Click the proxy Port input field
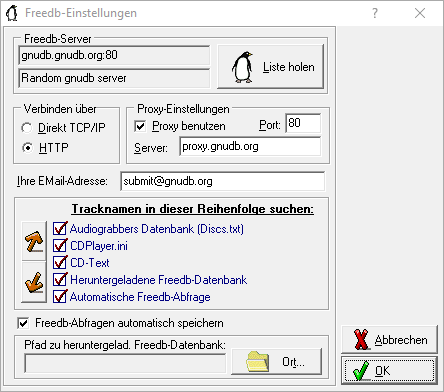Image resolution: width=444 pixels, height=392 pixels. coord(303,123)
